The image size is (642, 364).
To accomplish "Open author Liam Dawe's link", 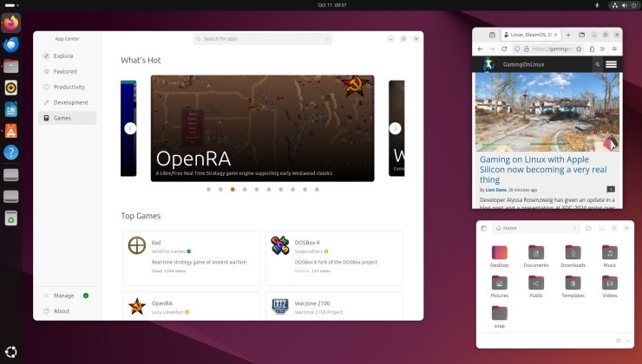I will click(x=496, y=190).
